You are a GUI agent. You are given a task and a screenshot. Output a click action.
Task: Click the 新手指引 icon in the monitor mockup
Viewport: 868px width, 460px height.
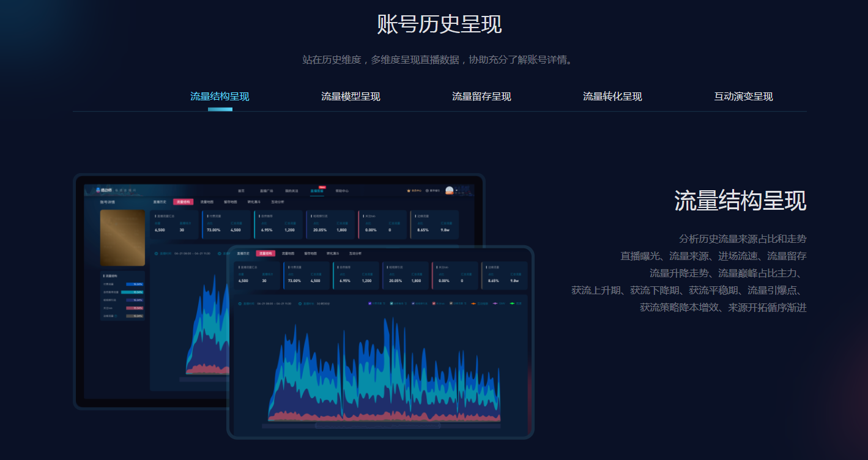(427, 191)
